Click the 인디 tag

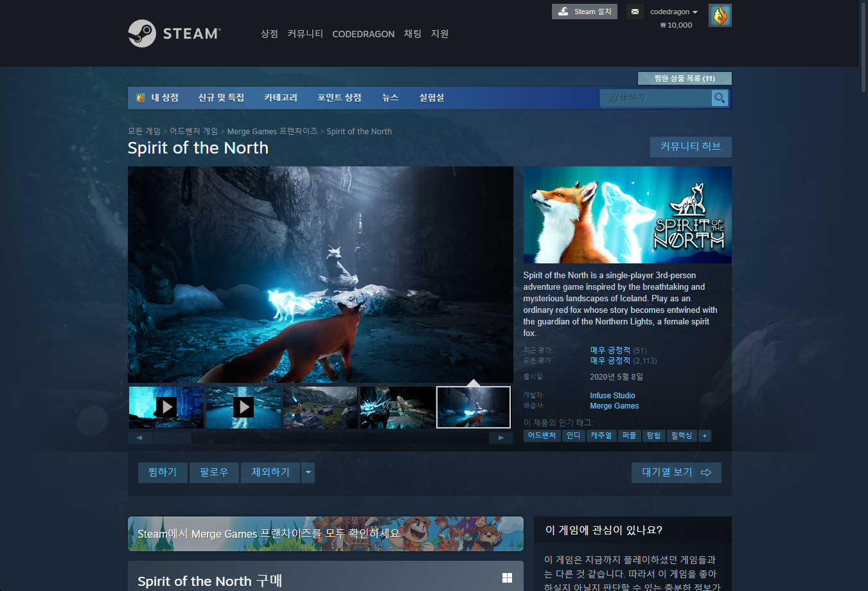click(573, 436)
